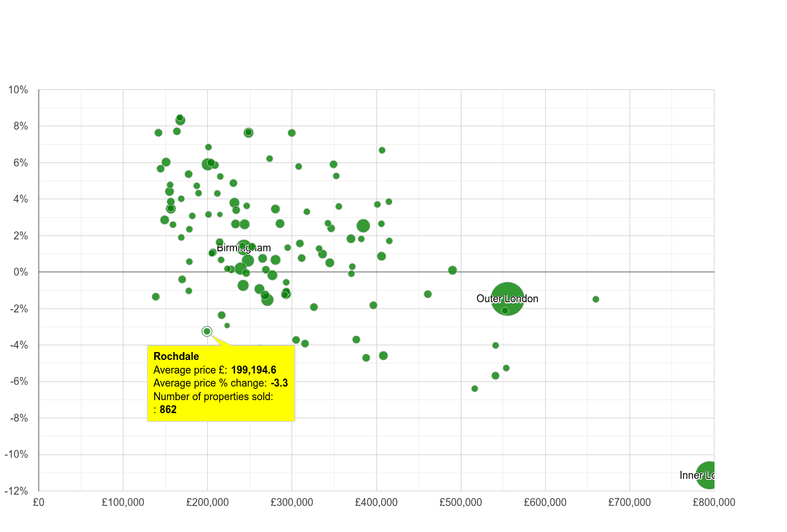The image size is (787, 532).
Task: Click the Birmingham city label
Action: (245, 247)
